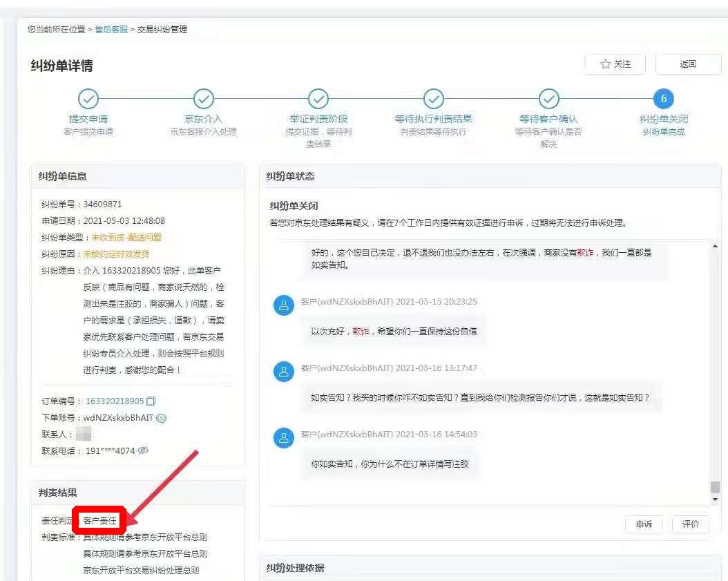The image size is (728, 581).
Task: Click the 等待客户确认 step checkmark
Action: [x=548, y=99]
